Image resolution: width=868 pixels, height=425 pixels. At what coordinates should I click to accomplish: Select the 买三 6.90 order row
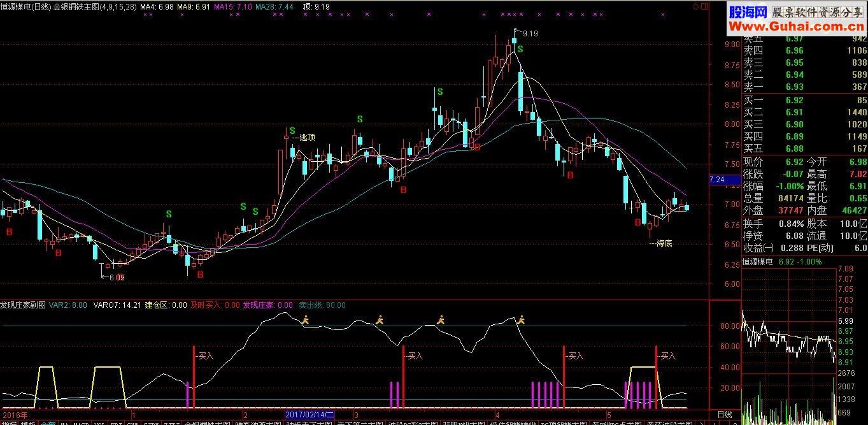coord(805,124)
